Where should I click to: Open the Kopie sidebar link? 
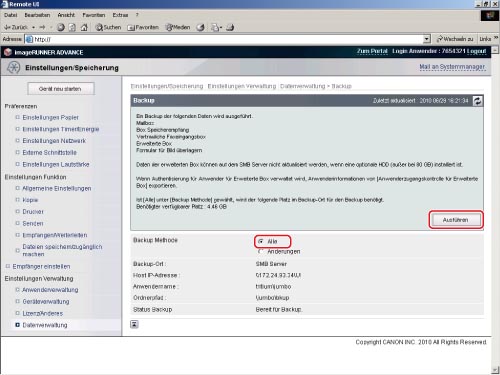[30, 200]
